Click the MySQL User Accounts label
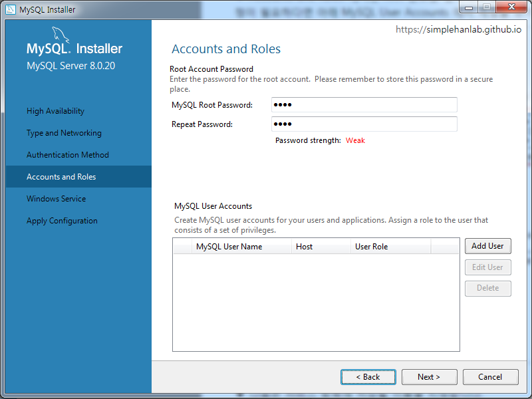532x399 pixels. coord(213,206)
